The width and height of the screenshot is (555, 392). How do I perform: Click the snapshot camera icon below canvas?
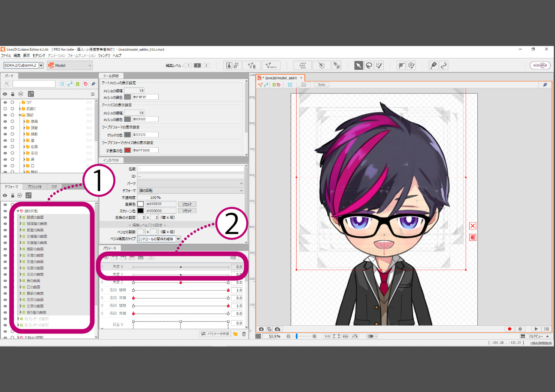tap(261, 329)
